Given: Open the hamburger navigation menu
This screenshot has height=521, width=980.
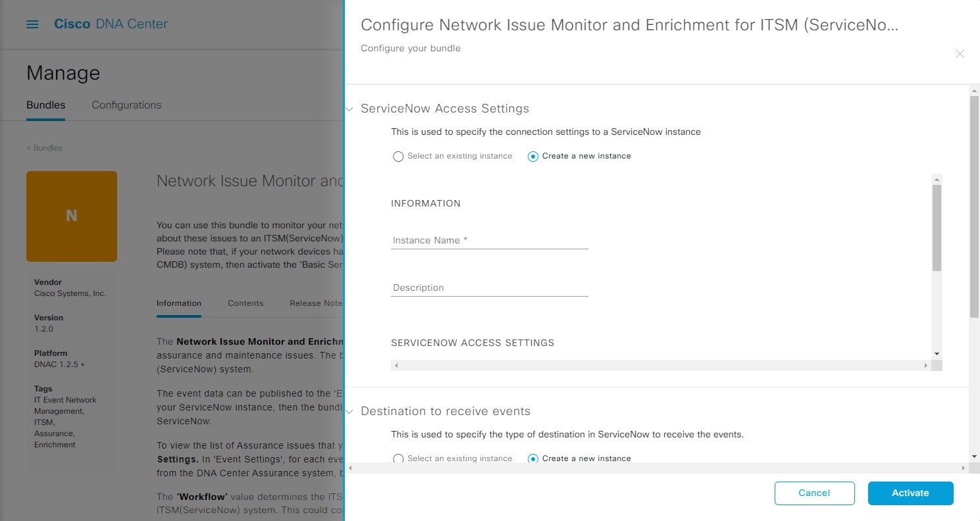Looking at the screenshot, I should [x=32, y=24].
